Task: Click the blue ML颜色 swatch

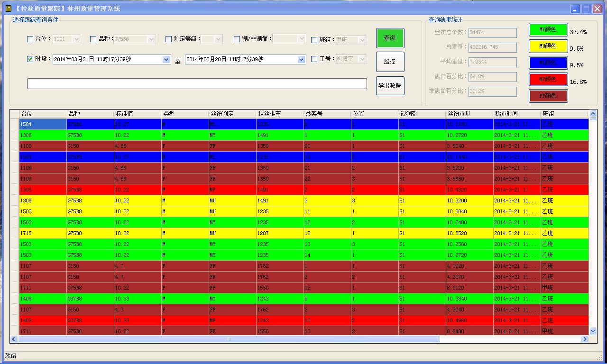Action: [x=548, y=63]
